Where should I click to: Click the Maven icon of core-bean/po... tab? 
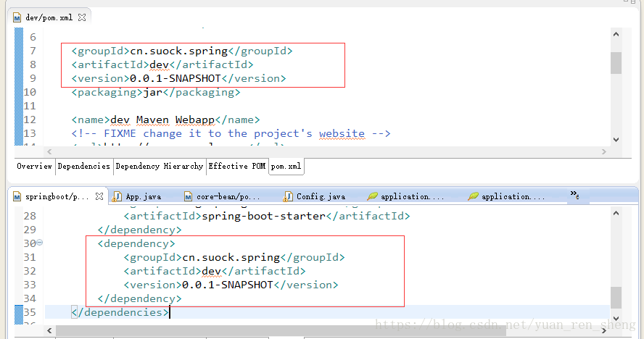(x=188, y=197)
